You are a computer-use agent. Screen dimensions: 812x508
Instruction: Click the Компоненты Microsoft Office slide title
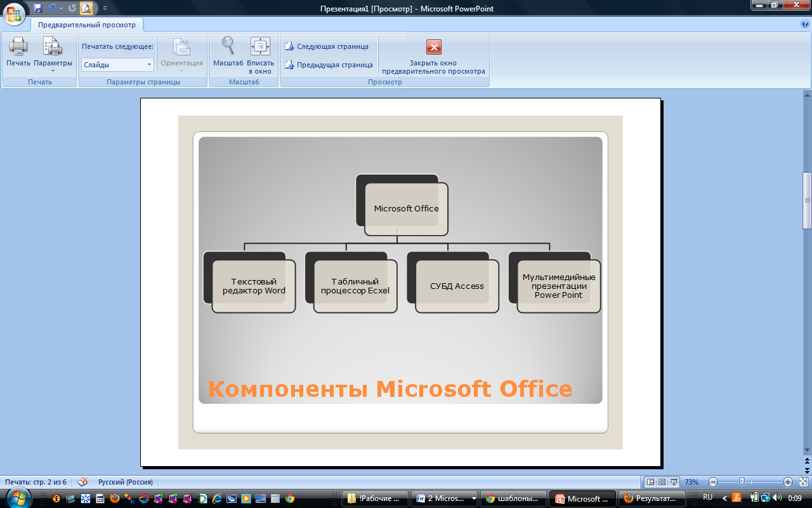390,389
